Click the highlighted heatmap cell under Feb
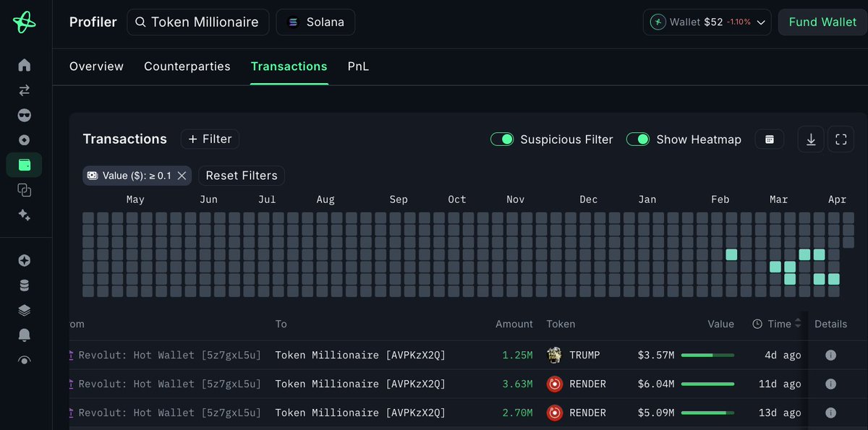 pos(731,254)
